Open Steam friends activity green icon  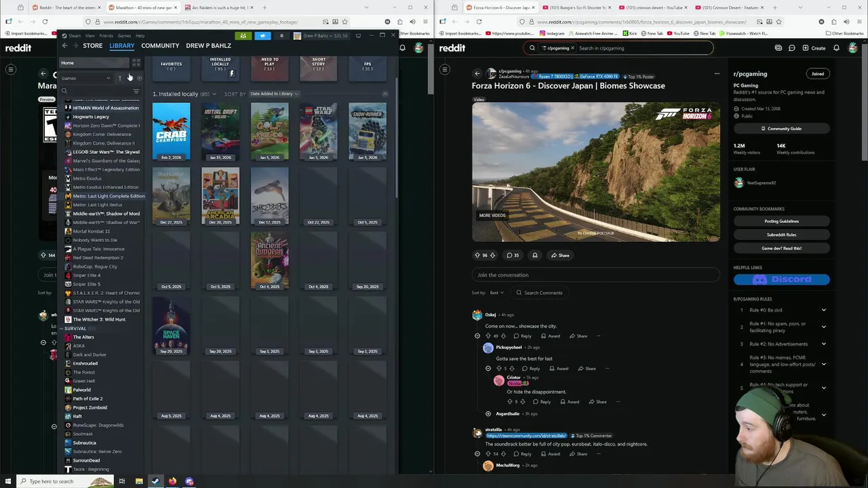coord(243,36)
